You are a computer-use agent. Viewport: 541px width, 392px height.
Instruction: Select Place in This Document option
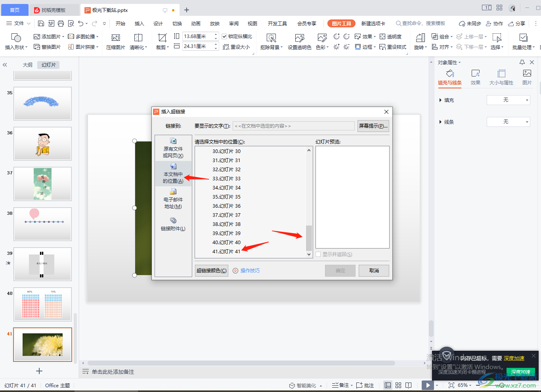point(173,173)
